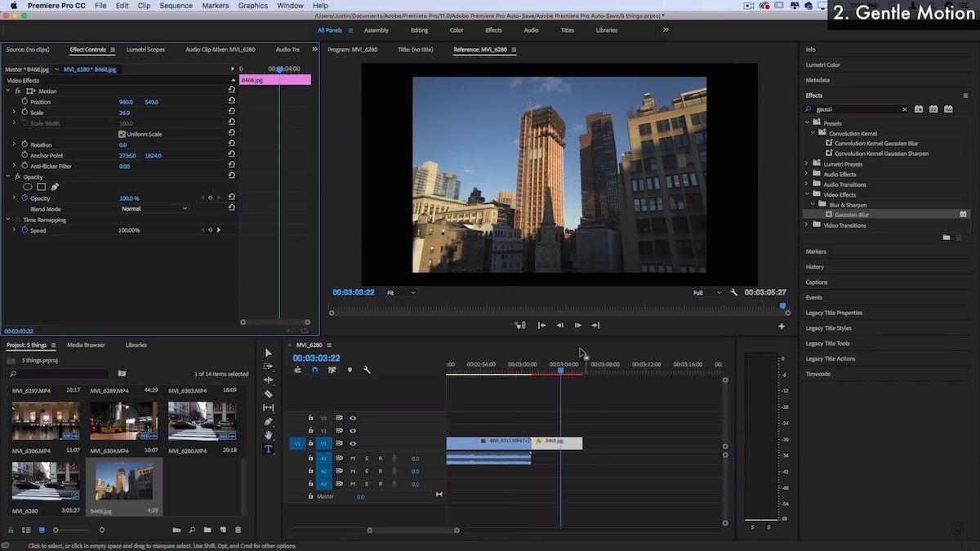Select the Razor tool

tap(268, 394)
